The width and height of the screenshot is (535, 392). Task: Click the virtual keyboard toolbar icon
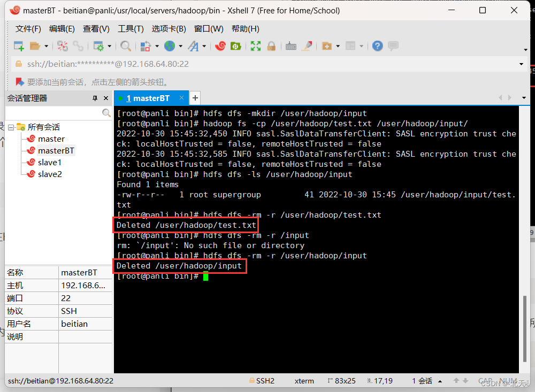291,46
